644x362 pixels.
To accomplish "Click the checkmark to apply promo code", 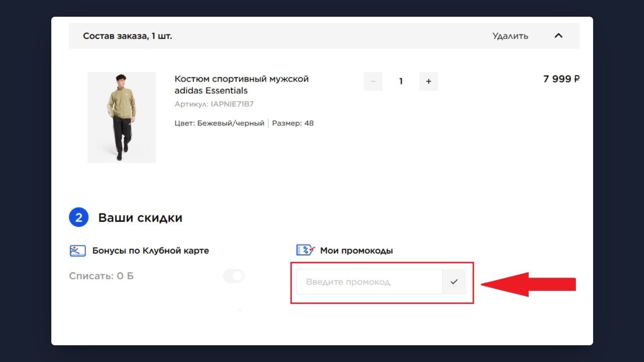I will 455,282.
